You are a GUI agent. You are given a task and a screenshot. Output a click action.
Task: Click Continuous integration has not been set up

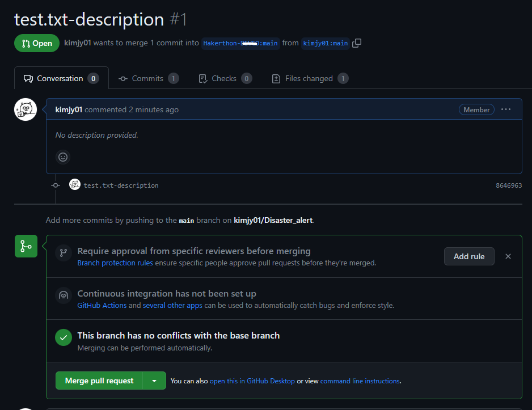coord(167,293)
